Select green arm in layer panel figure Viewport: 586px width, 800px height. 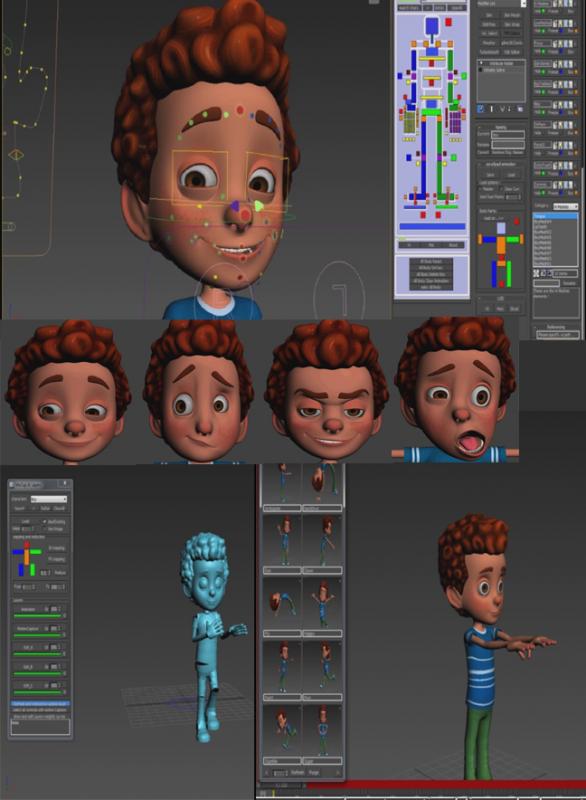(x=36, y=552)
